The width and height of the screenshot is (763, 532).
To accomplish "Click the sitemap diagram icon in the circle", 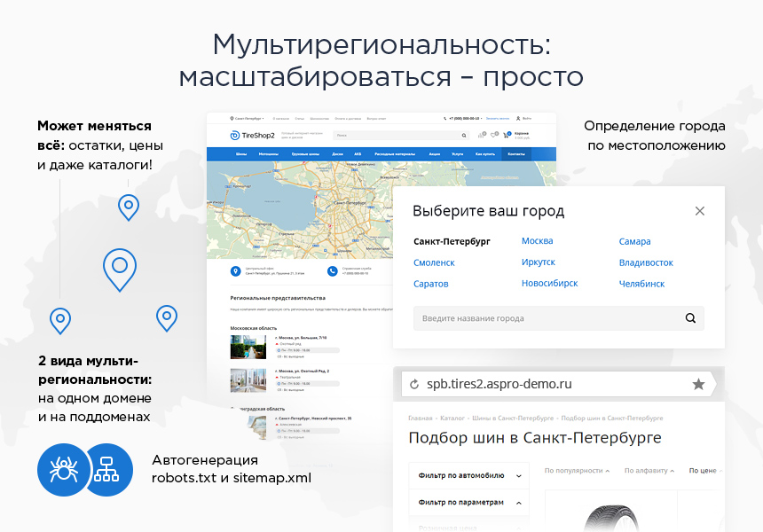I will pos(108,470).
